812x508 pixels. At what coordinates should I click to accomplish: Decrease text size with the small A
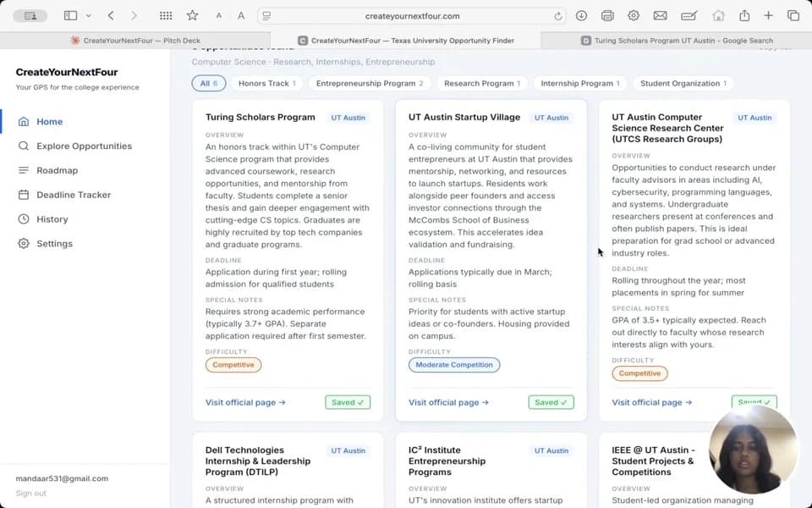[219, 16]
